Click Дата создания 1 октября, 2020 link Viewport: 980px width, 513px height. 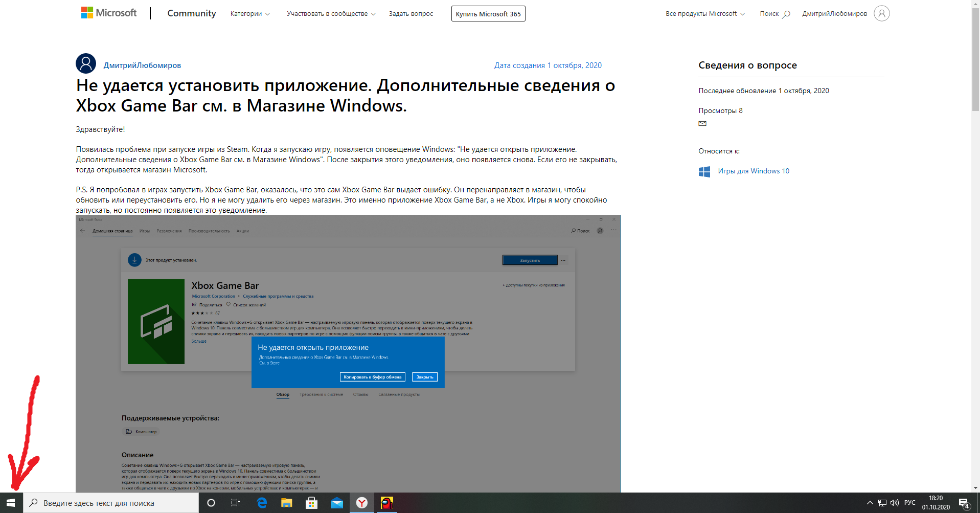548,65
